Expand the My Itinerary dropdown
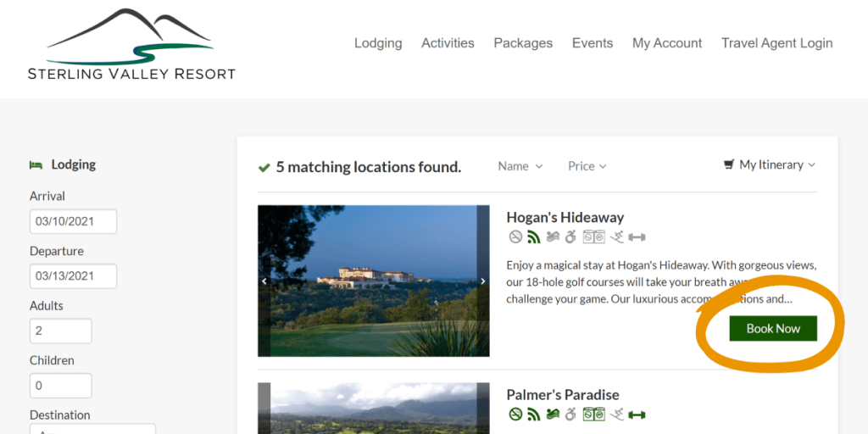Viewport: 868px width, 434px height. (770, 165)
